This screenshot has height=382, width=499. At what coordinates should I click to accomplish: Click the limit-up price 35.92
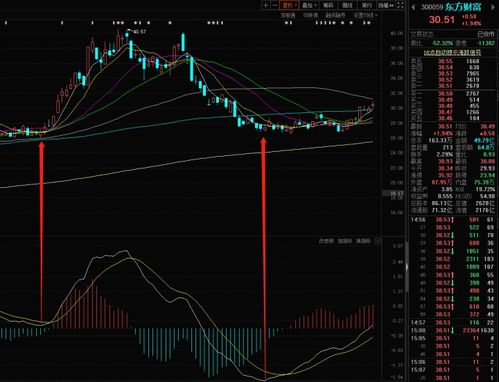coord(445,175)
